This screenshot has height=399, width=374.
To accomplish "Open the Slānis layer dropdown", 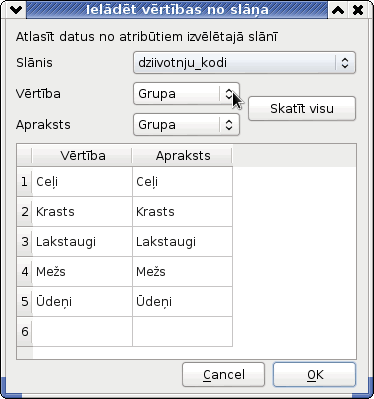I will (x=244, y=63).
